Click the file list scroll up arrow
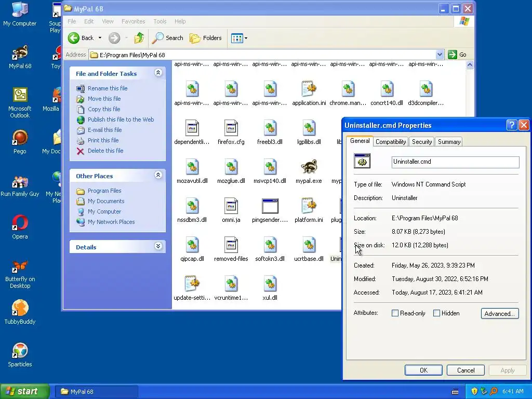Viewport: 532px width, 399px height. pos(470,65)
